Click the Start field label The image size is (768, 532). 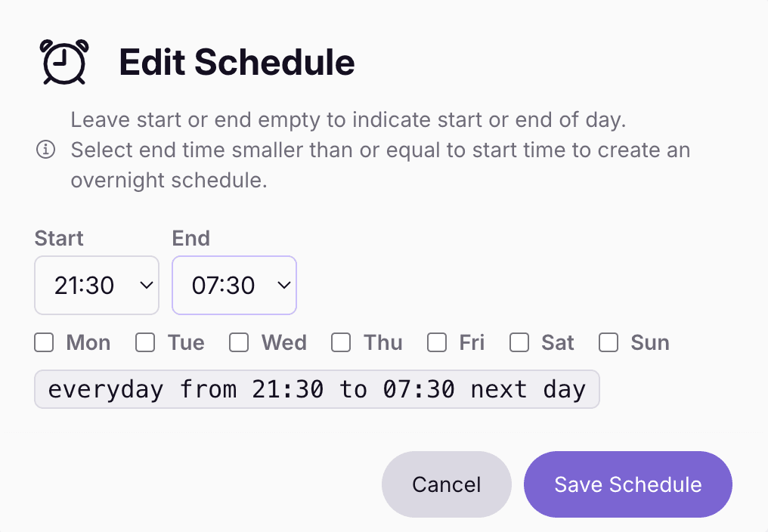pos(59,239)
